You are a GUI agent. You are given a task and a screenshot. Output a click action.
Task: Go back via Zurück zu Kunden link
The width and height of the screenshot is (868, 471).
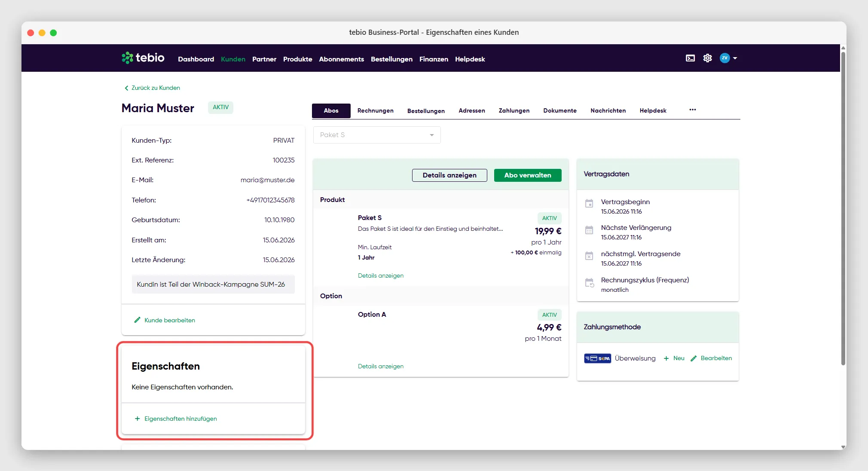click(152, 88)
